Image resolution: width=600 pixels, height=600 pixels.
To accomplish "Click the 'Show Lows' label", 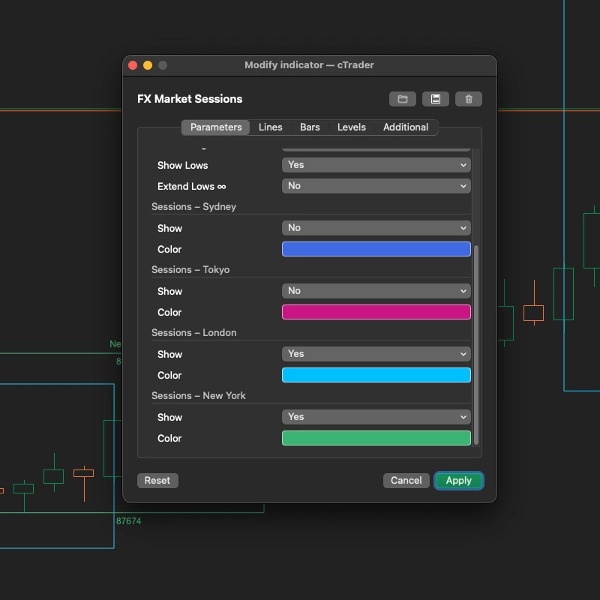I will [x=183, y=165].
